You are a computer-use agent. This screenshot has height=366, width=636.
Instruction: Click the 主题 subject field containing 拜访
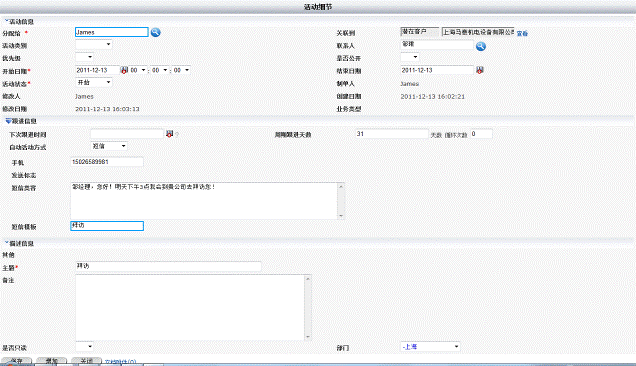coord(168,266)
